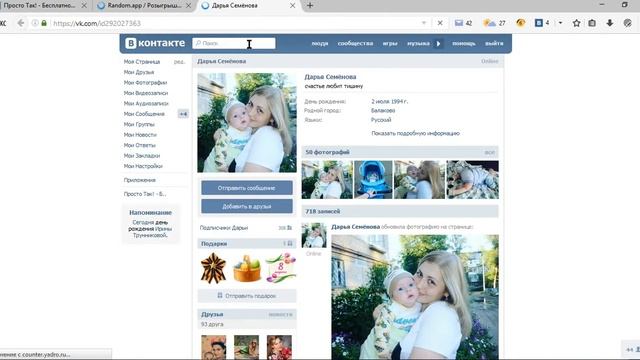This screenshot has width=640, height=360.
Task: Click the +4 unread messages badge
Action: coord(183,114)
